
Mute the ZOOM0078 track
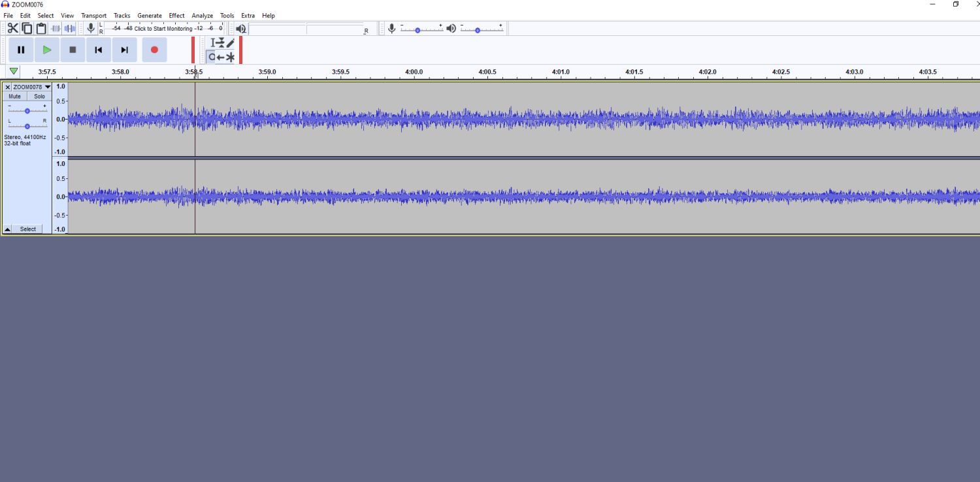(14, 96)
